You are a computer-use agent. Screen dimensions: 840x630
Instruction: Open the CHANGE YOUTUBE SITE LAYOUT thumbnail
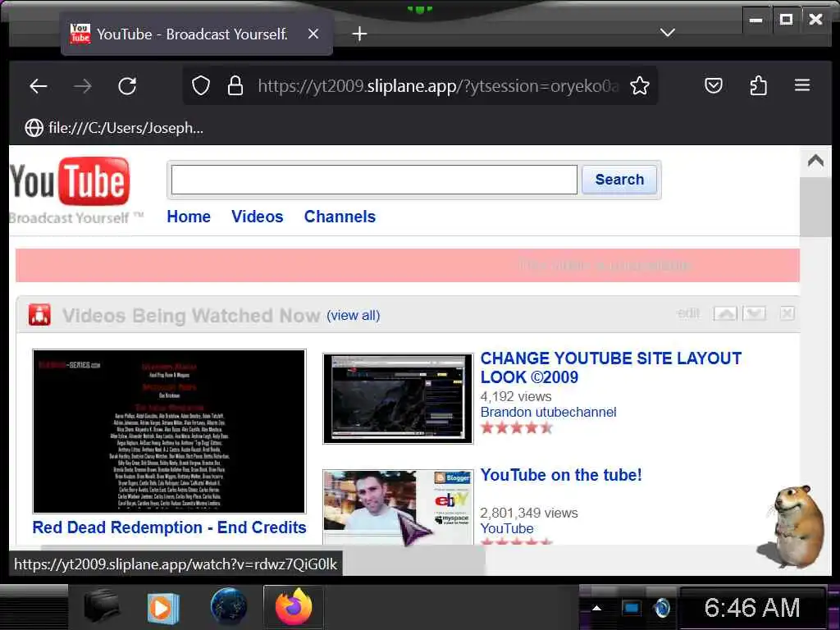point(398,399)
